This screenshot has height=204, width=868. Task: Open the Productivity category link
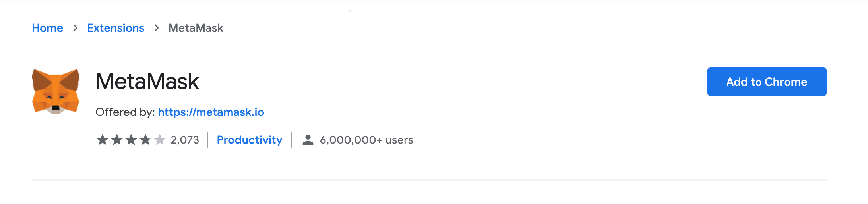[250, 140]
